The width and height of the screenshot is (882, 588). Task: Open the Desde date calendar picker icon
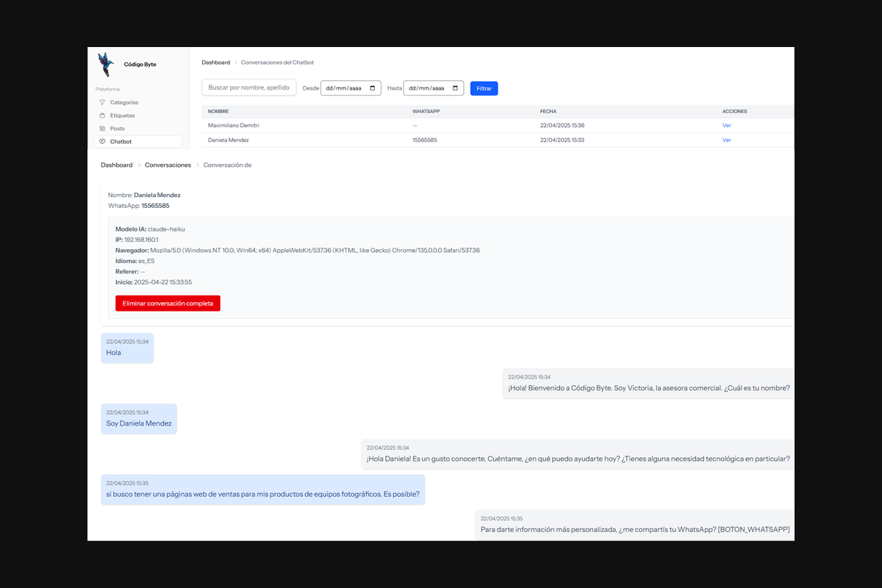[373, 88]
